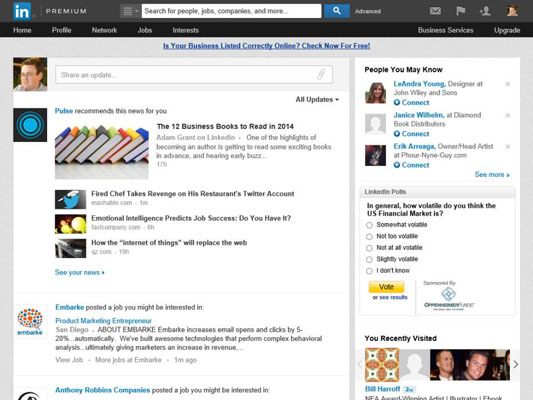Click the Pulse circular logo icon
The width and height of the screenshot is (533, 400).
click(30, 125)
